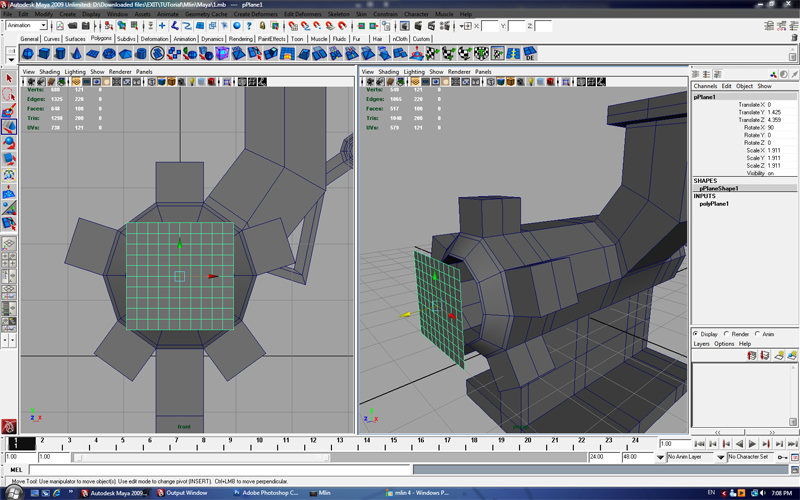Viewport: 800px width, 500px height.
Task: Pick the Scale tool in toolbox
Action: (x=8, y=159)
